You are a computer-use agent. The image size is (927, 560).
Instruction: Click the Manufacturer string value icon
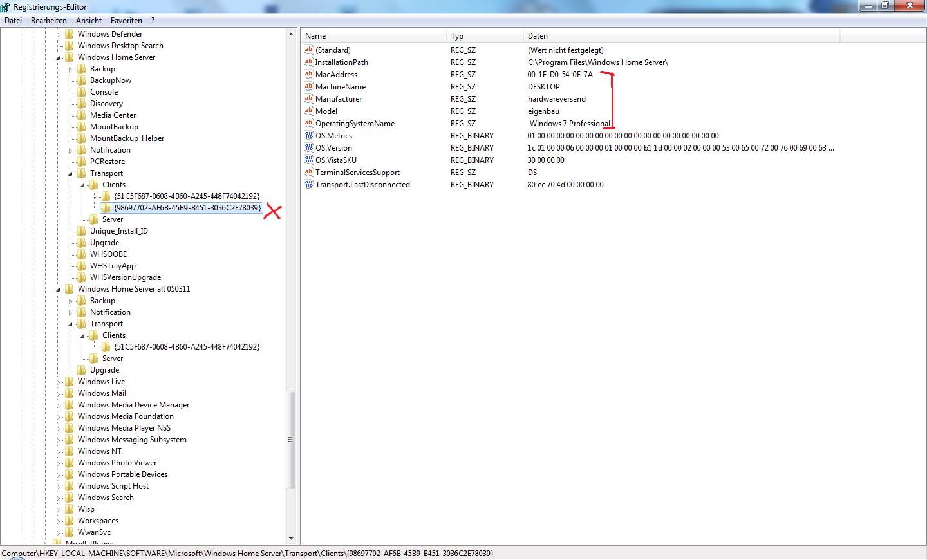click(x=309, y=98)
